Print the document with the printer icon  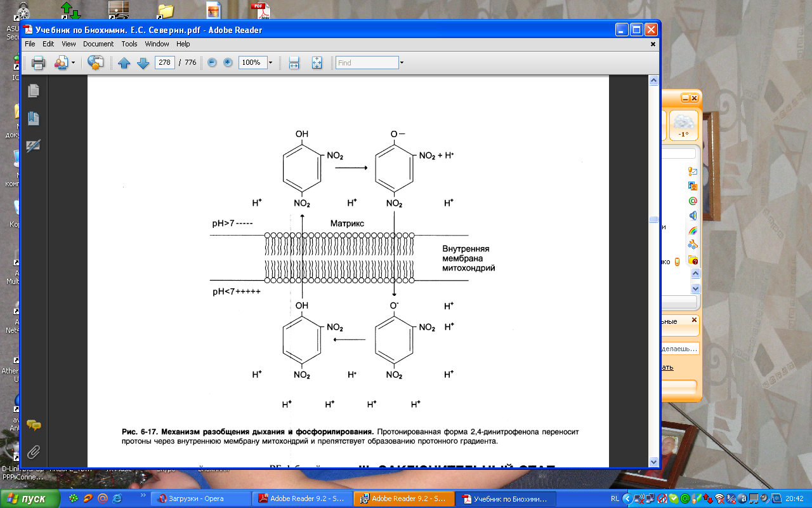(x=38, y=62)
